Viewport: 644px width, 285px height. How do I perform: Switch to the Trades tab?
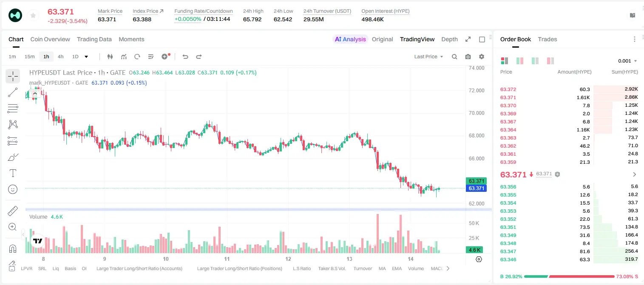pos(547,39)
